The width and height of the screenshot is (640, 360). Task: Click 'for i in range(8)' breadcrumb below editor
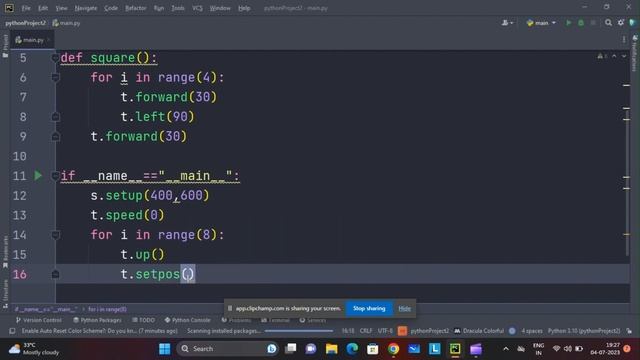pos(107,309)
